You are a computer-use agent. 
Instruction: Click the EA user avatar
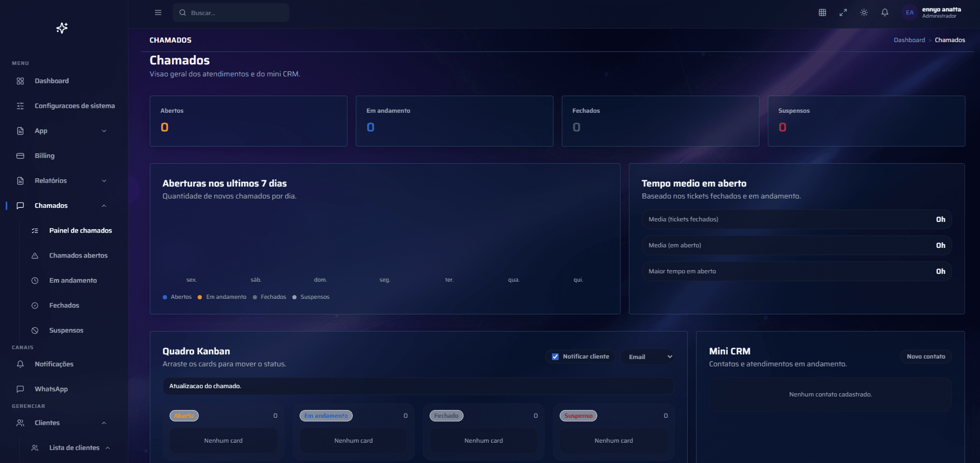pos(910,12)
